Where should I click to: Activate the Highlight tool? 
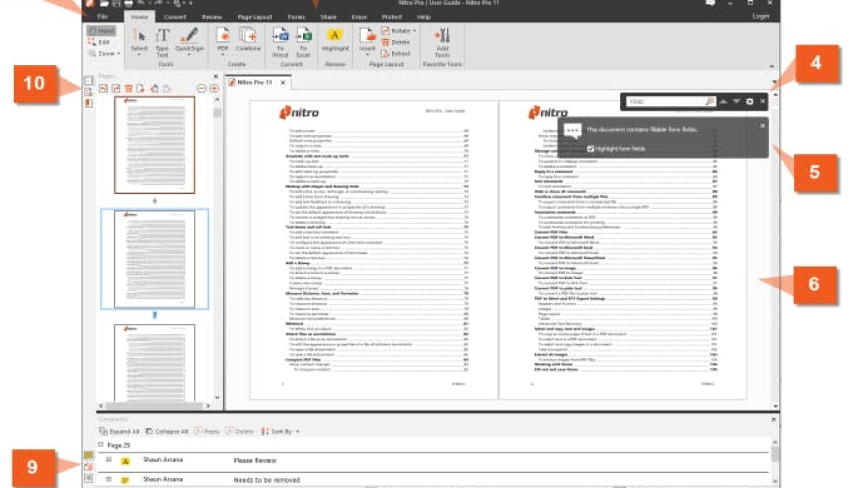335,39
